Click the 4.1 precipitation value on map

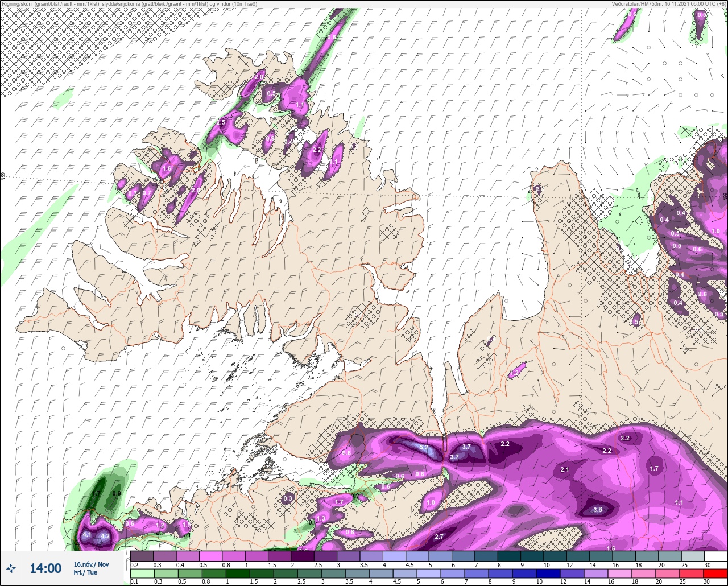[87, 535]
